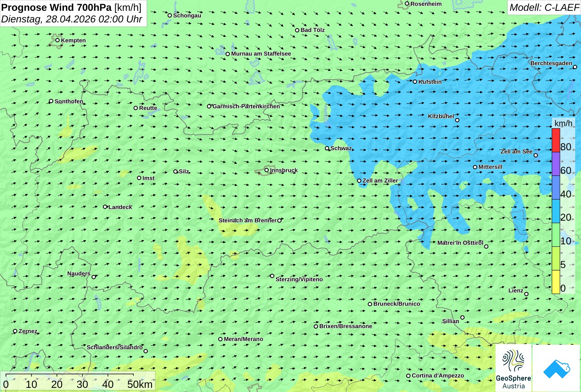Click the Bad Tölz city marker
Viewport: 581px width, 392px height.
pyautogui.click(x=297, y=30)
